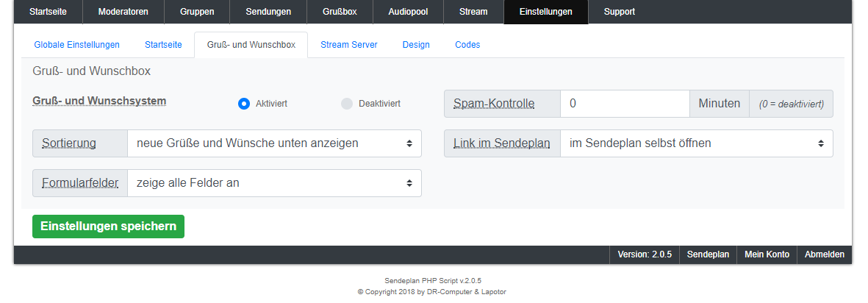Click the Spam-Kontrolle minutes input field

tap(624, 104)
